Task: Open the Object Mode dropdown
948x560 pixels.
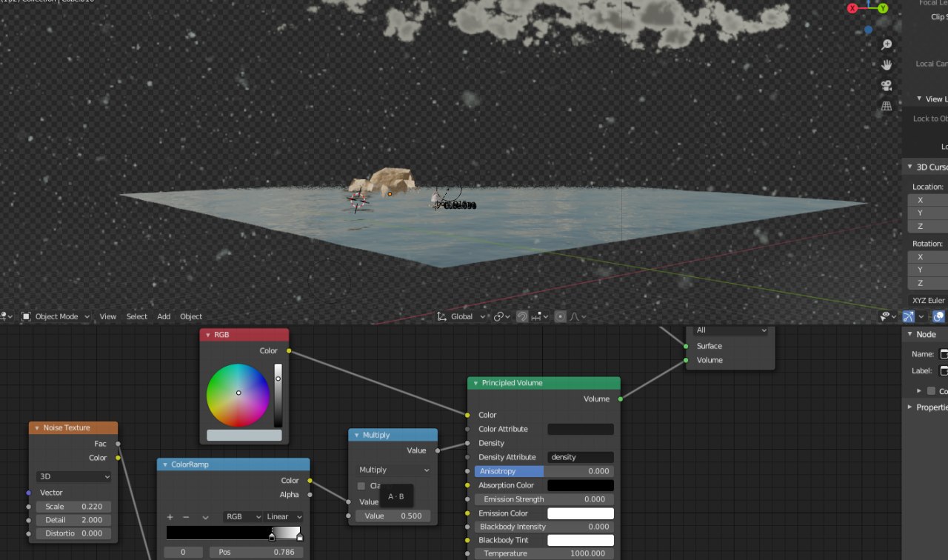Action: click(56, 316)
